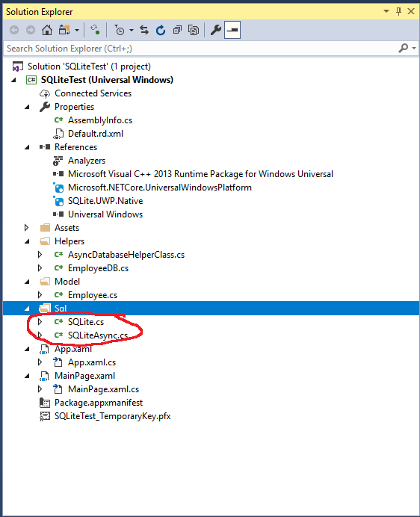Click the Refresh toolbar icon
The image size is (420, 517).
pos(161,30)
